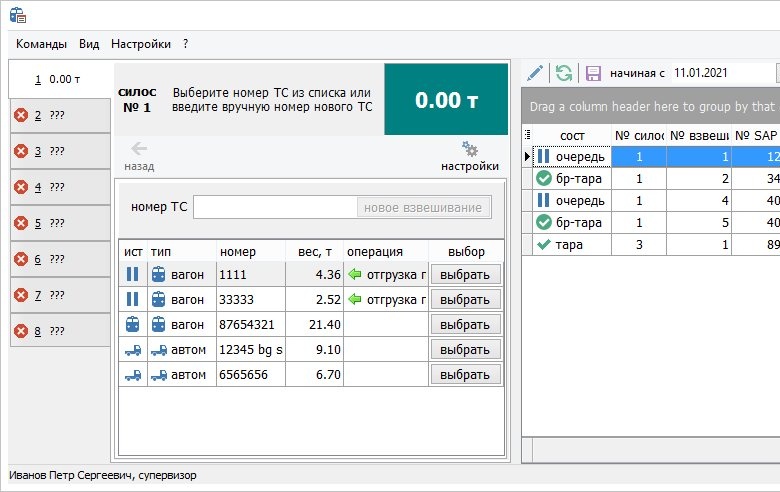Click green shipment arrow in row 33333
780x492 pixels.
click(355, 299)
